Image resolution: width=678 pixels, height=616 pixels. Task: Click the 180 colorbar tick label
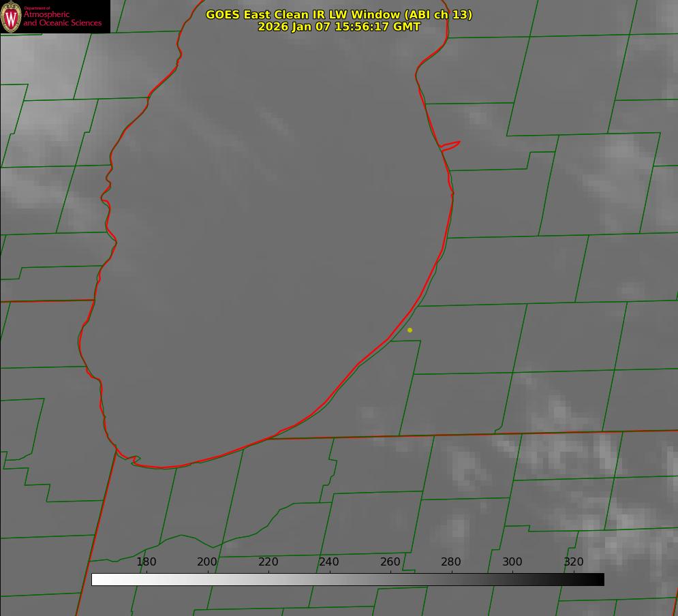point(147,562)
